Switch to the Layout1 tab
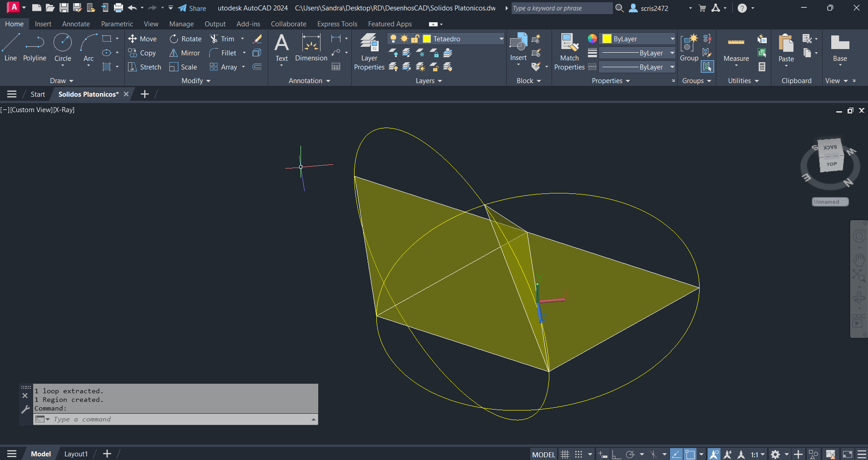Viewport: 868px width, 460px height. pos(76,454)
